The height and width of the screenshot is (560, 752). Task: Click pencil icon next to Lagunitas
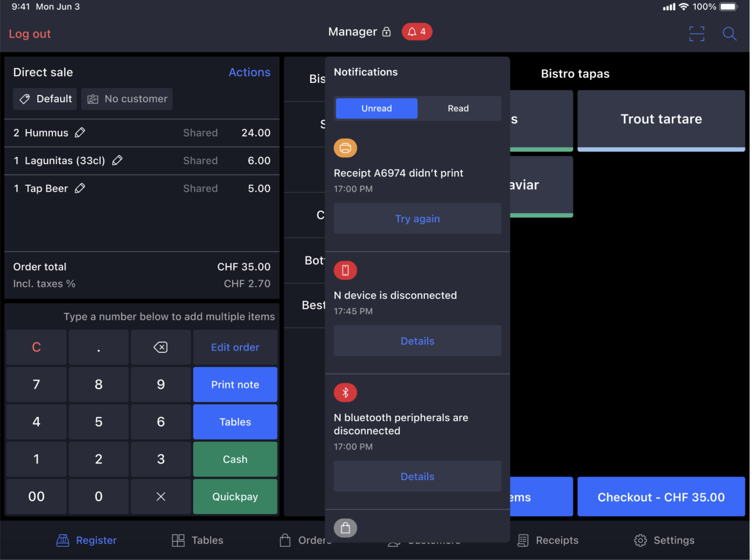click(117, 160)
